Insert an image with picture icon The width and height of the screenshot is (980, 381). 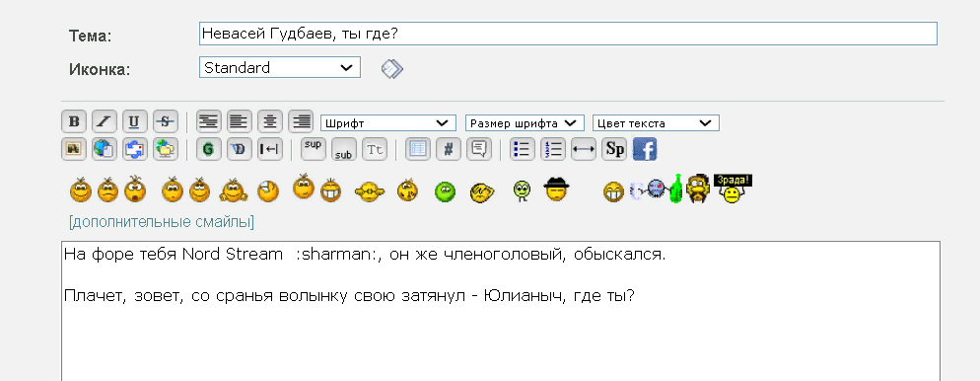[x=74, y=149]
